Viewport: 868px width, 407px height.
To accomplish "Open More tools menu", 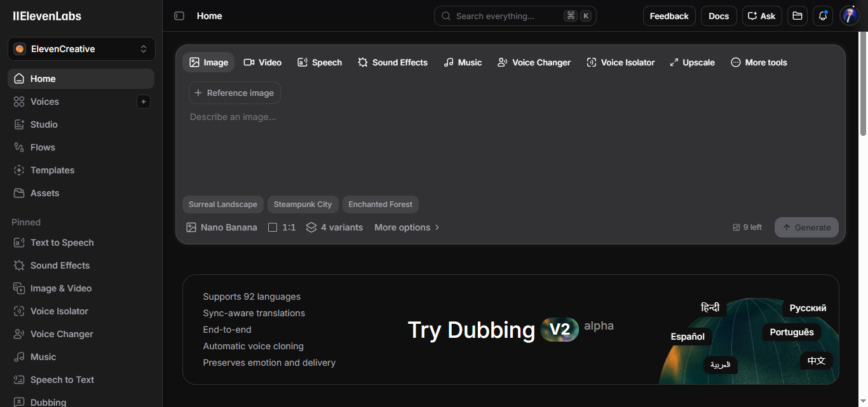I will (759, 62).
